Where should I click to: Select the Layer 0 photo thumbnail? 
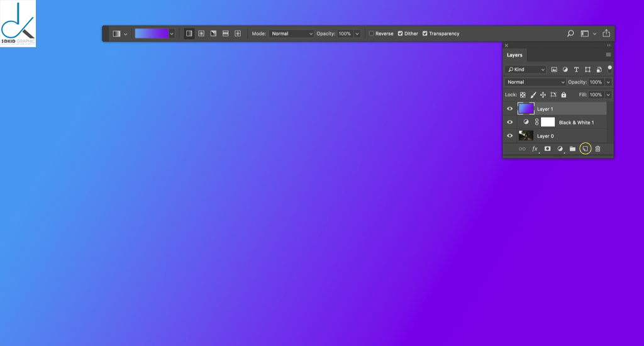point(526,136)
